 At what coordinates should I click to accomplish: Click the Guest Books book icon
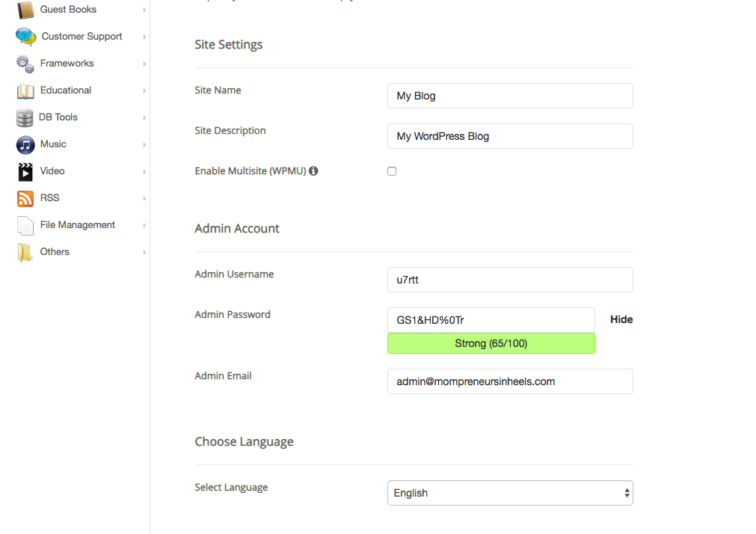coord(25,10)
